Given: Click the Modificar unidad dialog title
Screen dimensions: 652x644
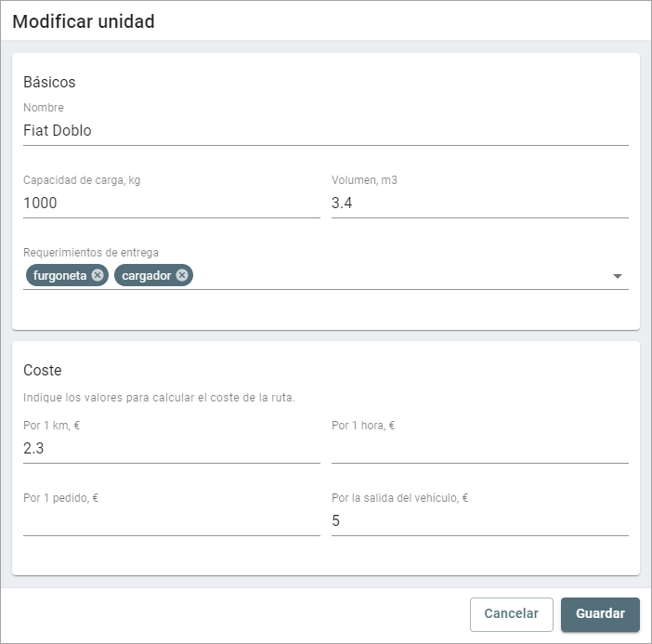Looking at the screenshot, I should click(x=84, y=21).
